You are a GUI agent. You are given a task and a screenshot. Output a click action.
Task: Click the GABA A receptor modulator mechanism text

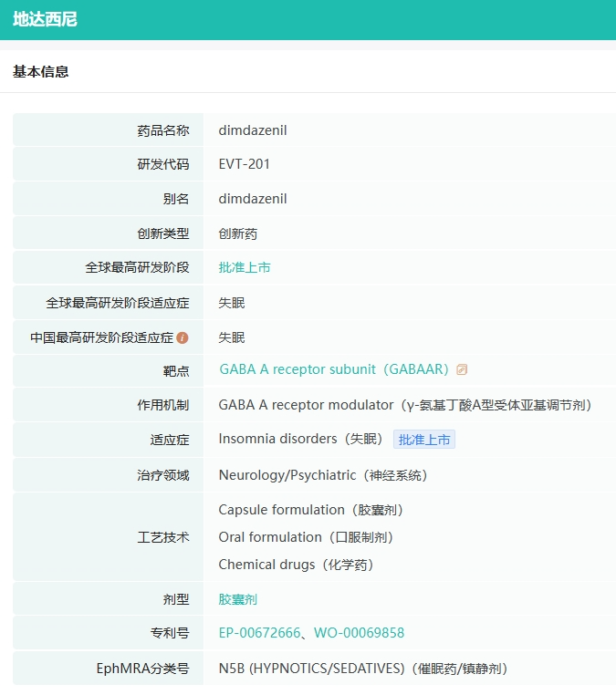click(405, 405)
